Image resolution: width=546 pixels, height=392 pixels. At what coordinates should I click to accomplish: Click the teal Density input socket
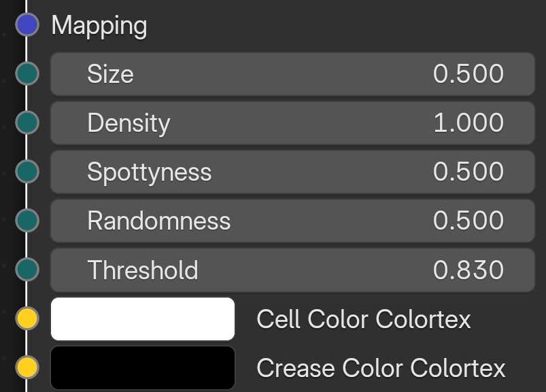pyautogui.click(x=27, y=122)
